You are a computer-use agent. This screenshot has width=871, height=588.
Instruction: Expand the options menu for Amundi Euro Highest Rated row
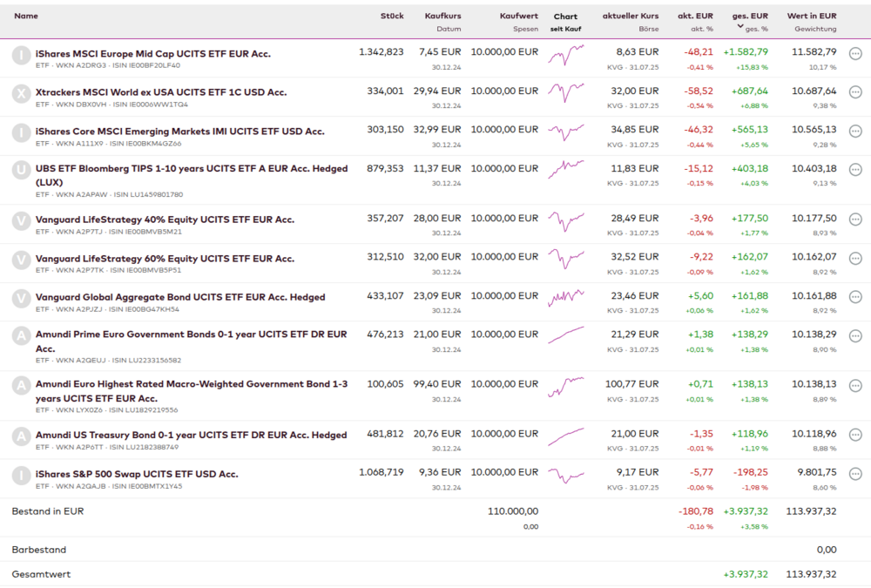pos(855,385)
